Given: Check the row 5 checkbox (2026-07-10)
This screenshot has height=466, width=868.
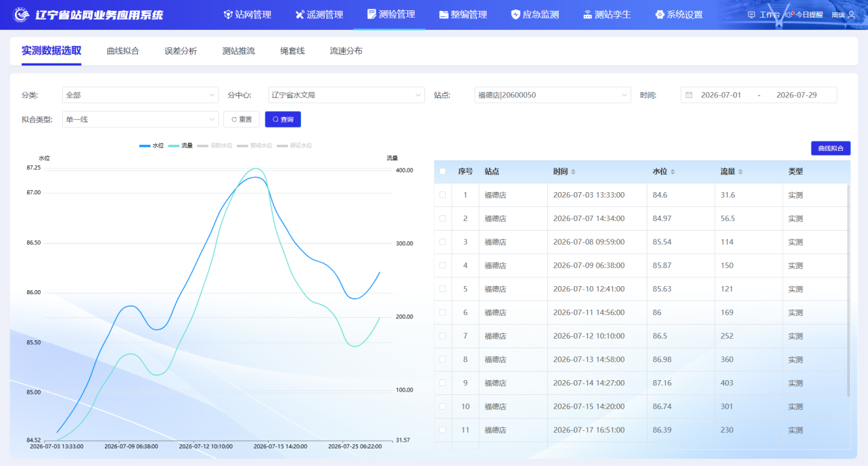Looking at the screenshot, I should (x=442, y=289).
